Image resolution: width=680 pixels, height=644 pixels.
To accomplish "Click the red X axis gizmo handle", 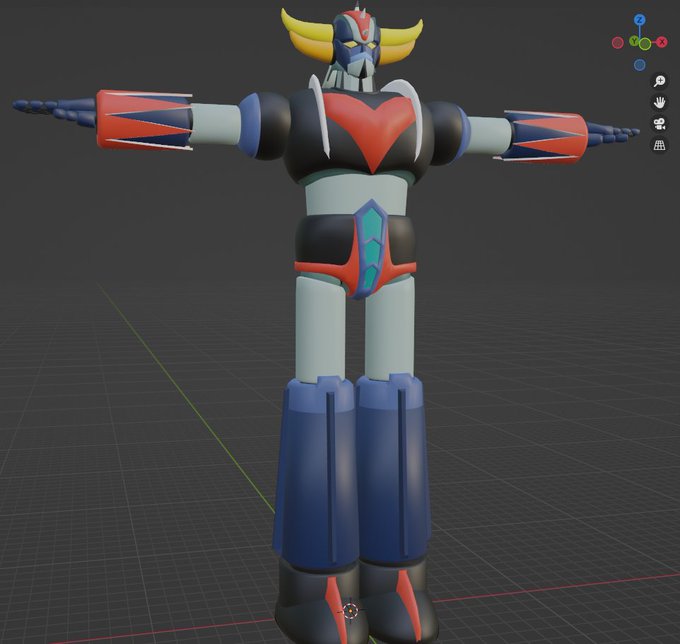I will point(662,42).
